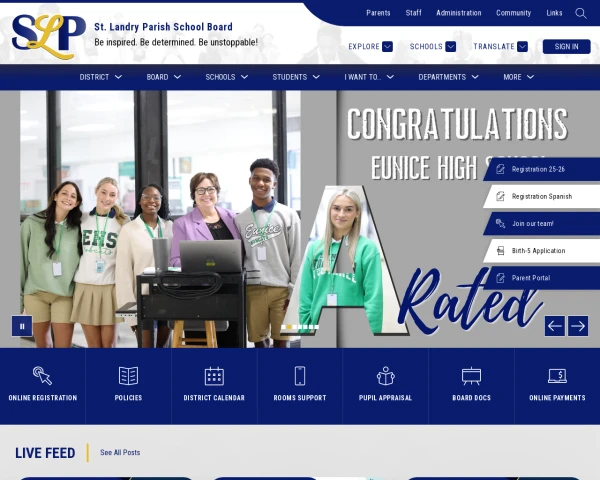
Task: Click the SIGN IN button
Action: (x=566, y=46)
